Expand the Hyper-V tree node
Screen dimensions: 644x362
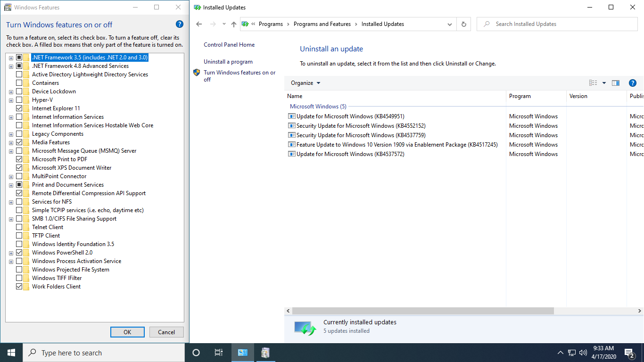click(11, 100)
